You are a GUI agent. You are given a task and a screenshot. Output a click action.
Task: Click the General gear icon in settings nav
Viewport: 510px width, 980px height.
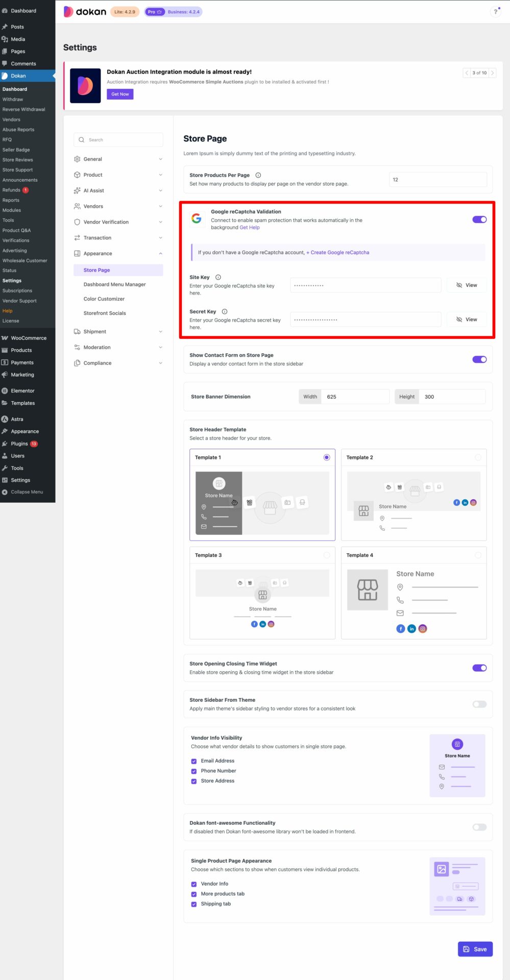[x=77, y=159]
